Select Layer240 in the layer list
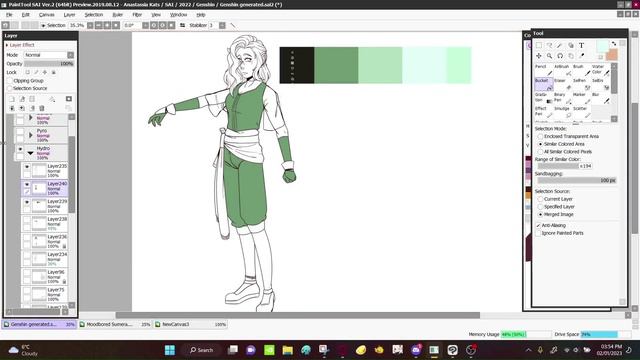This screenshot has height=360, width=640. [44, 188]
